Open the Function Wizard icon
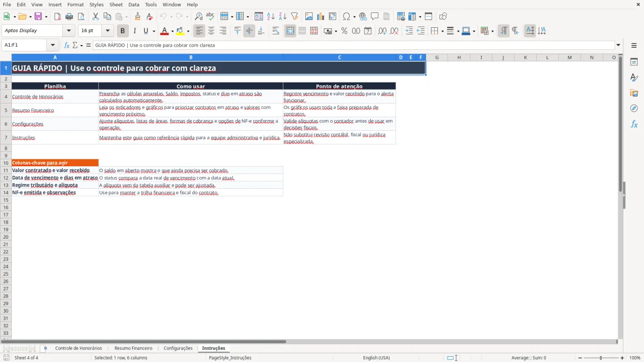Image resolution: width=644 pixels, height=362 pixels. click(67, 45)
